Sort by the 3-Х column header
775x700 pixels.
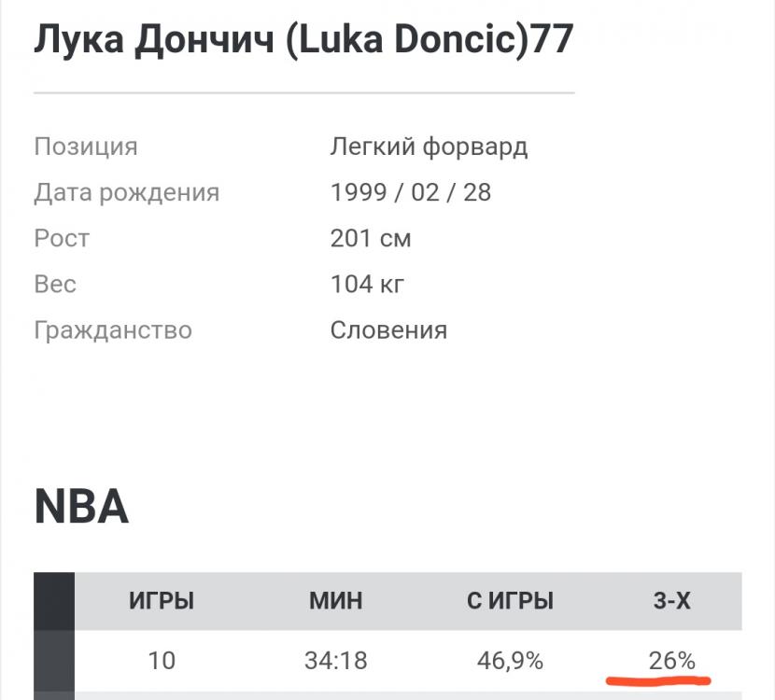(x=672, y=602)
